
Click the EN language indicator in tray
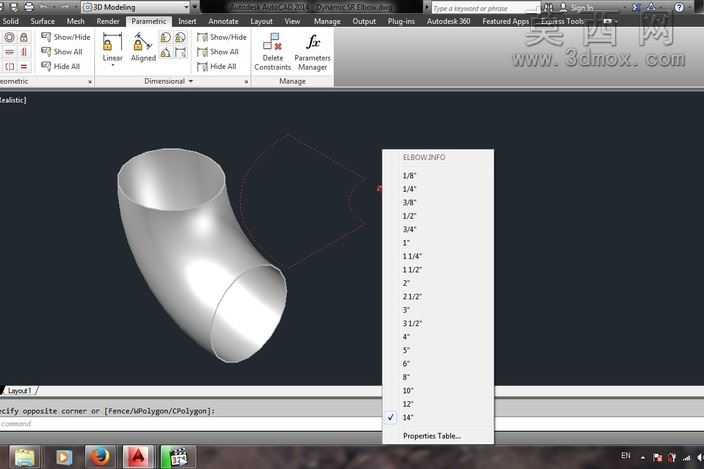pyautogui.click(x=626, y=456)
